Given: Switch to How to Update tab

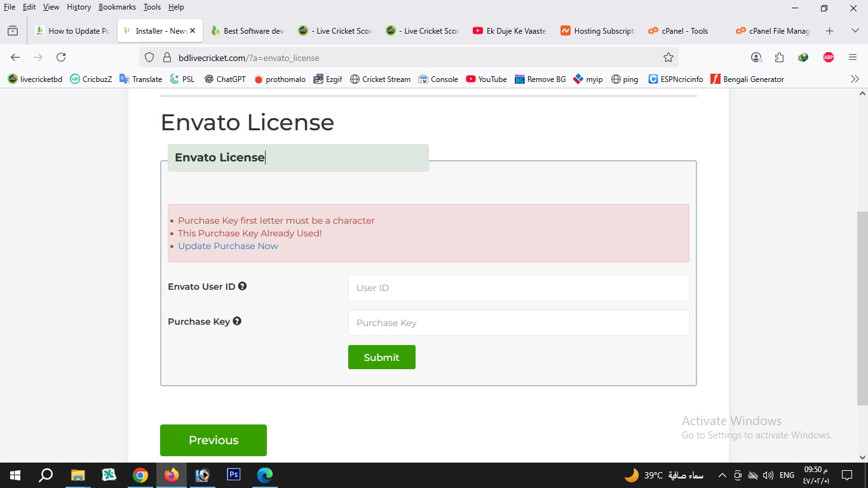Looking at the screenshot, I should coord(72,30).
